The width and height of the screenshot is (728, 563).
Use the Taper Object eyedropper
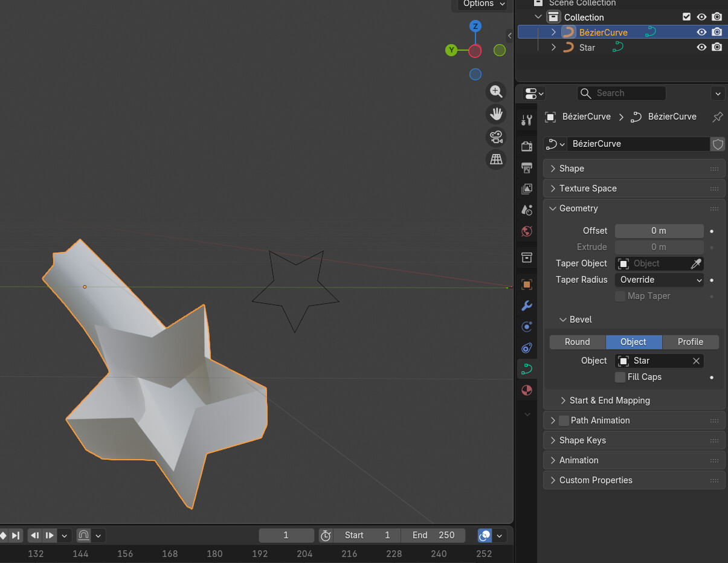tap(696, 263)
